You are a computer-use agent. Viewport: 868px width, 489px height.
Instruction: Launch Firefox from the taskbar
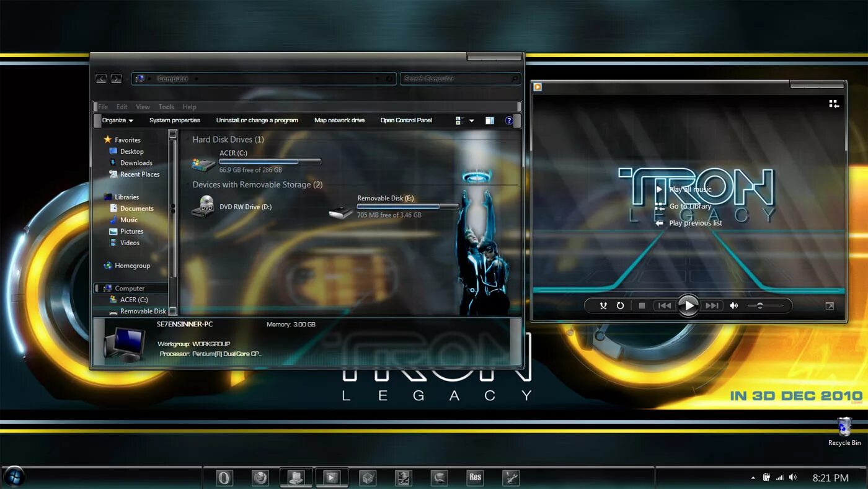pyautogui.click(x=260, y=477)
